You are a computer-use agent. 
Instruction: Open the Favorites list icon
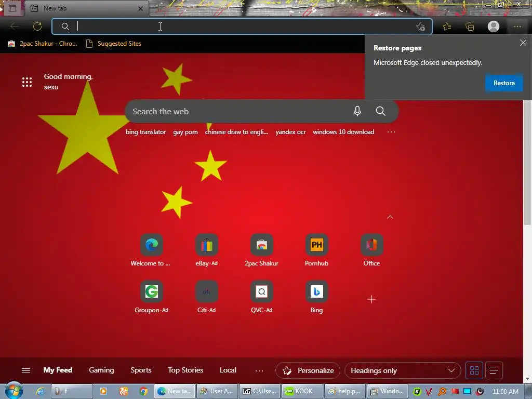click(447, 26)
